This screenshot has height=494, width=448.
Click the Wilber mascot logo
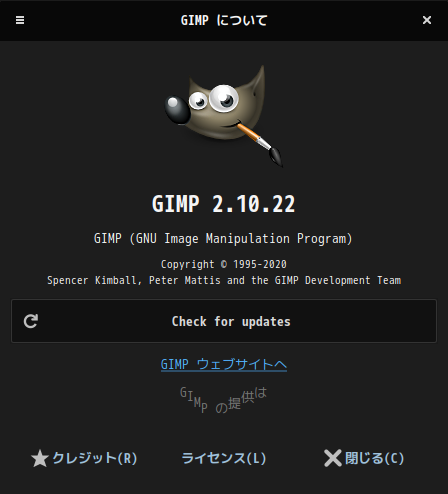pyautogui.click(x=224, y=115)
